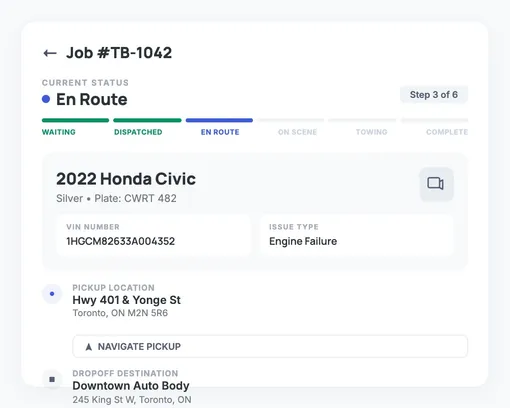Image resolution: width=510 pixels, height=408 pixels.
Task: Click Downtown Auto Body destination name
Action: tap(131, 386)
